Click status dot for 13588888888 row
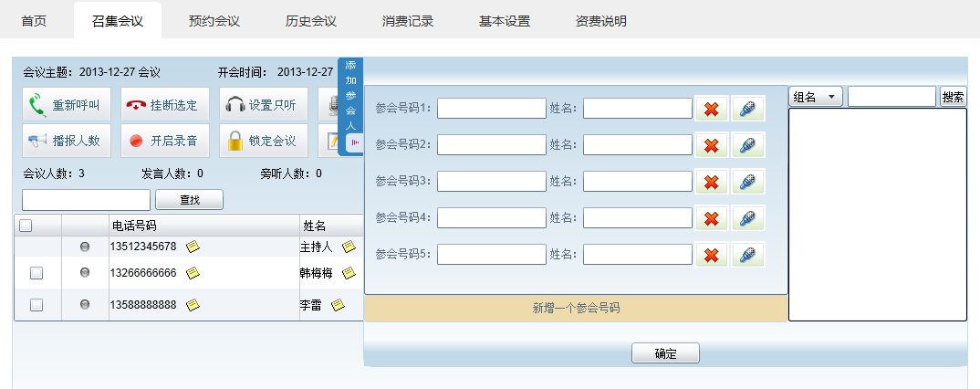Screen dimensions: 980x389 coord(85,305)
